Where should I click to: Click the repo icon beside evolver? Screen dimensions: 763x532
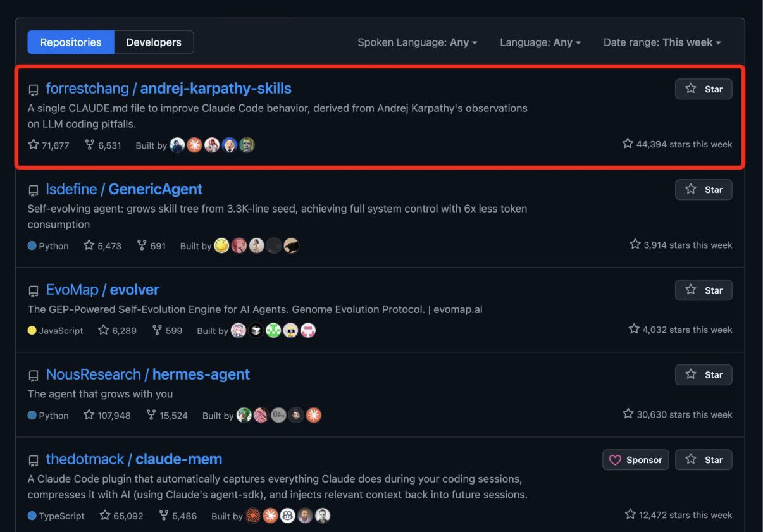coord(34,291)
